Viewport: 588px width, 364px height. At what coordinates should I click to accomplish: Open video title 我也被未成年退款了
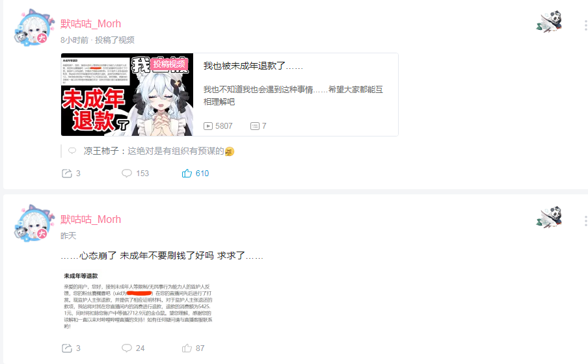pos(253,66)
